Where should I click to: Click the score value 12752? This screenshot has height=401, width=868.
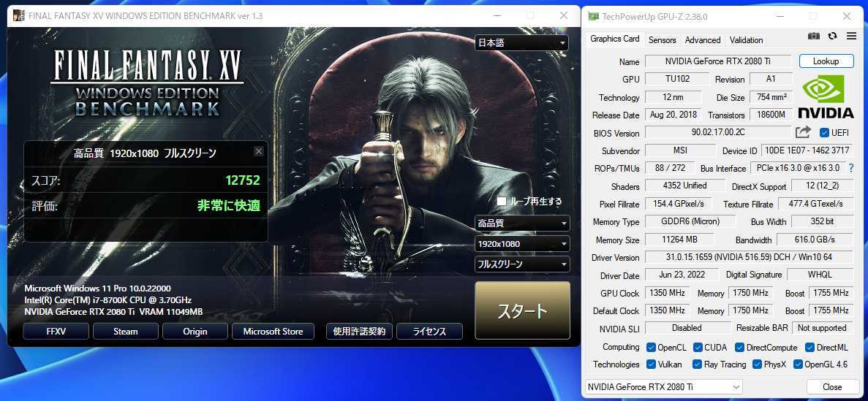[x=243, y=180]
